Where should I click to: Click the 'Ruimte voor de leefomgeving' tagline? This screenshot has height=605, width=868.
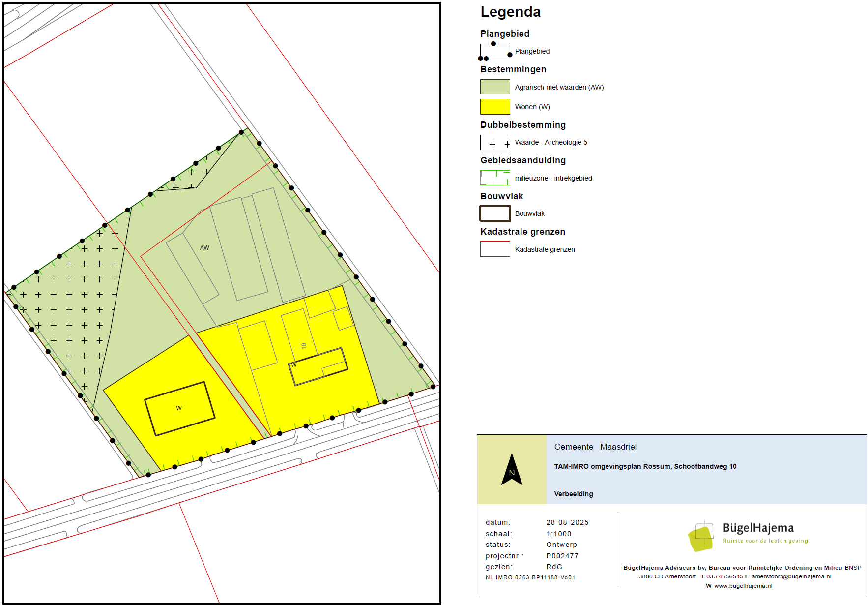tap(765, 541)
